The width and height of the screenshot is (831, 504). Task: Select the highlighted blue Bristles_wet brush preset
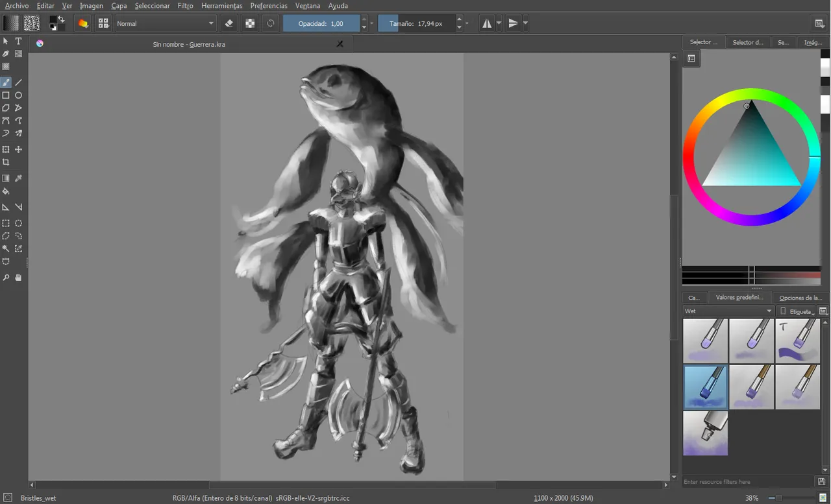(x=706, y=387)
